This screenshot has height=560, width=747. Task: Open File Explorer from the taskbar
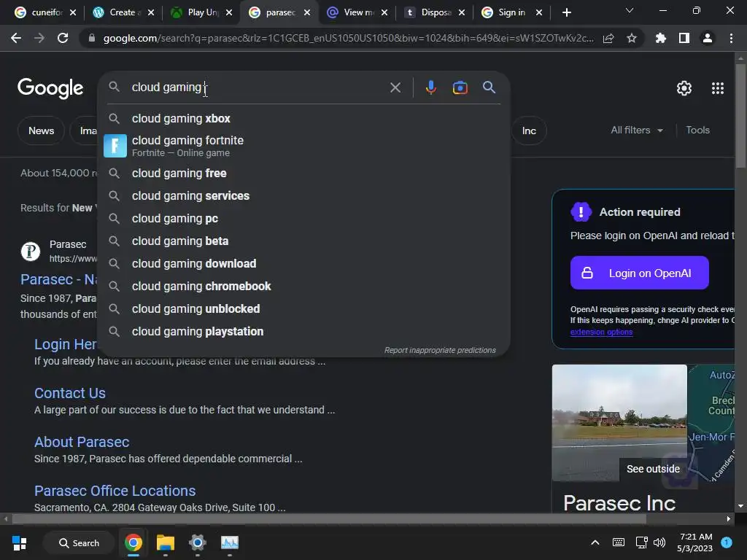click(166, 542)
